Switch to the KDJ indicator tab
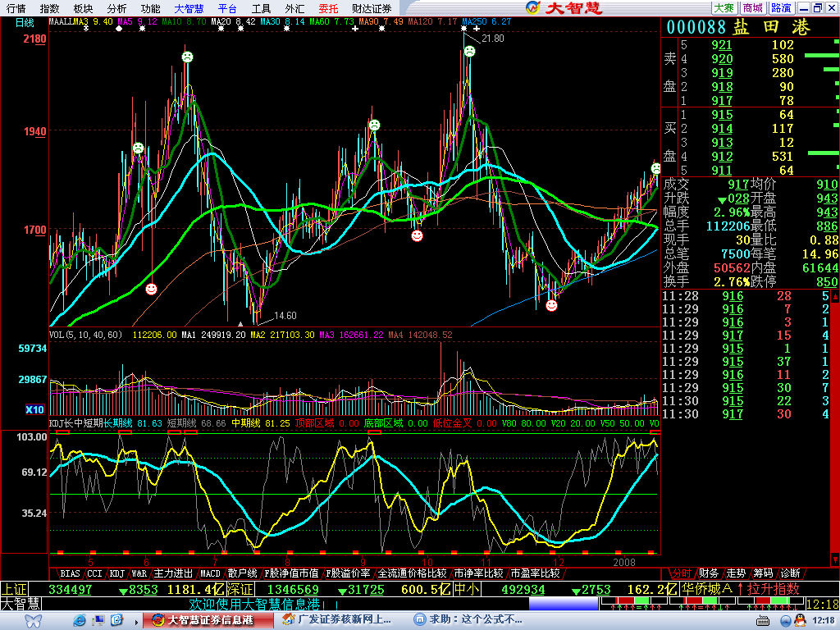The height and width of the screenshot is (630, 840). pyautogui.click(x=117, y=573)
